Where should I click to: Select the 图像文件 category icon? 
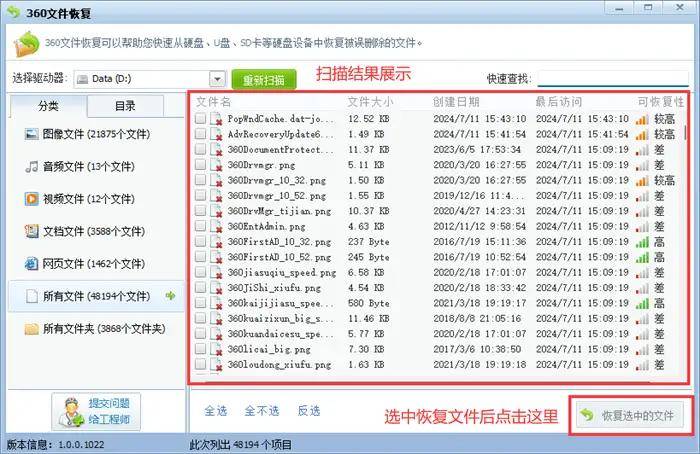[x=32, y=134]
